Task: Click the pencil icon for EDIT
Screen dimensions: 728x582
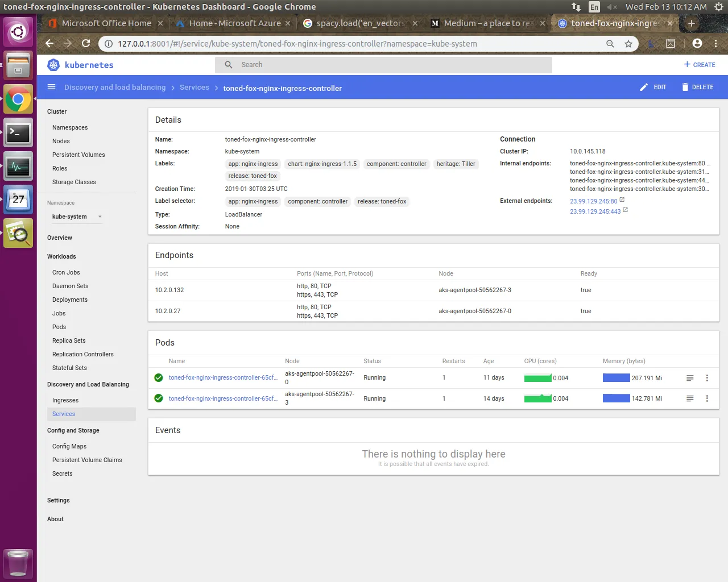Action: pos(644,87)
